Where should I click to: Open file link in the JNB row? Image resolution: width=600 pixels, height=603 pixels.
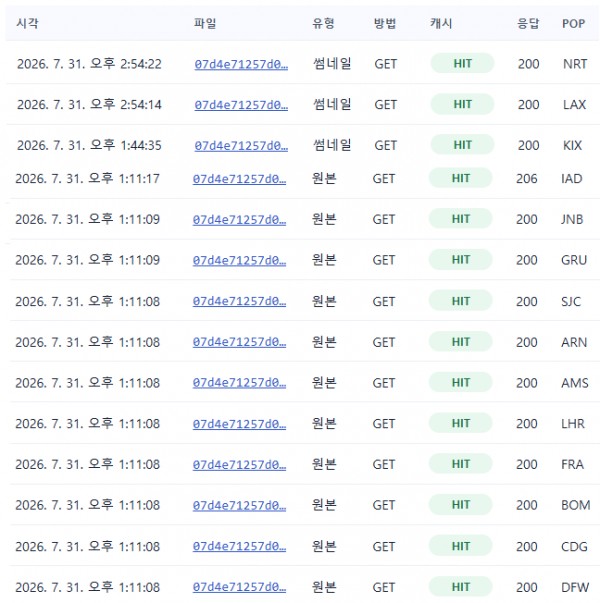[239, 220]
